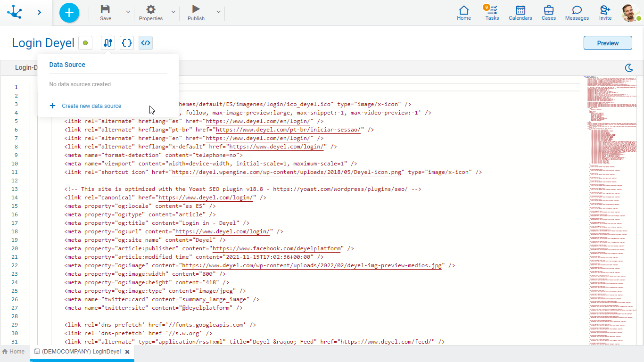This screenshot has width=644, height=362.
Task: Open Calendars from top bar
Action: [x=520, y=13]
